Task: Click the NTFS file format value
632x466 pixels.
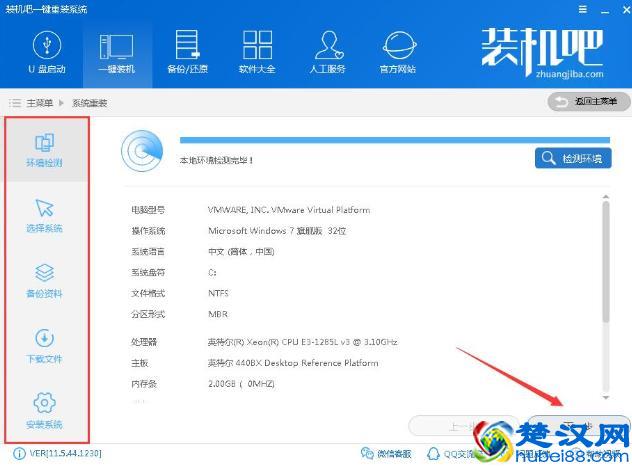Action: tap(218, 293)
